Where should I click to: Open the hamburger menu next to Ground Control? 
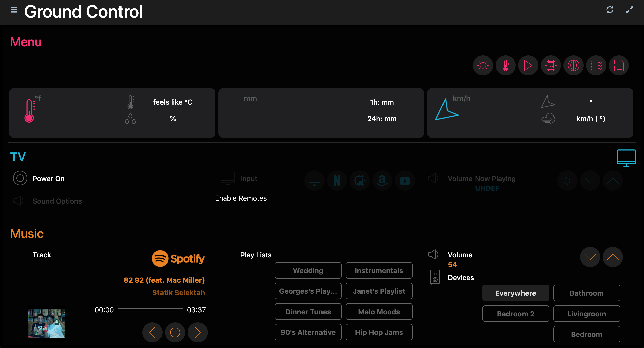[14, 10]
